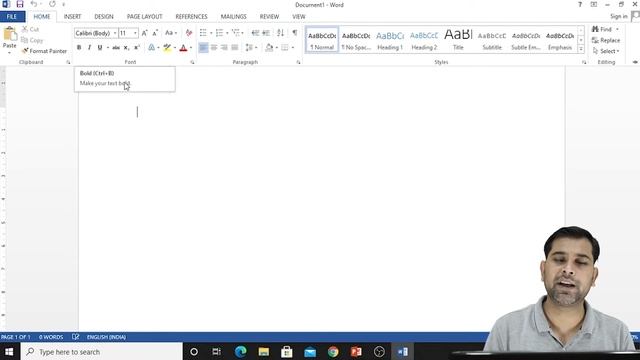
Task: Switch to the PAGE LAYOUT tab
Action: tap(144, 17)
